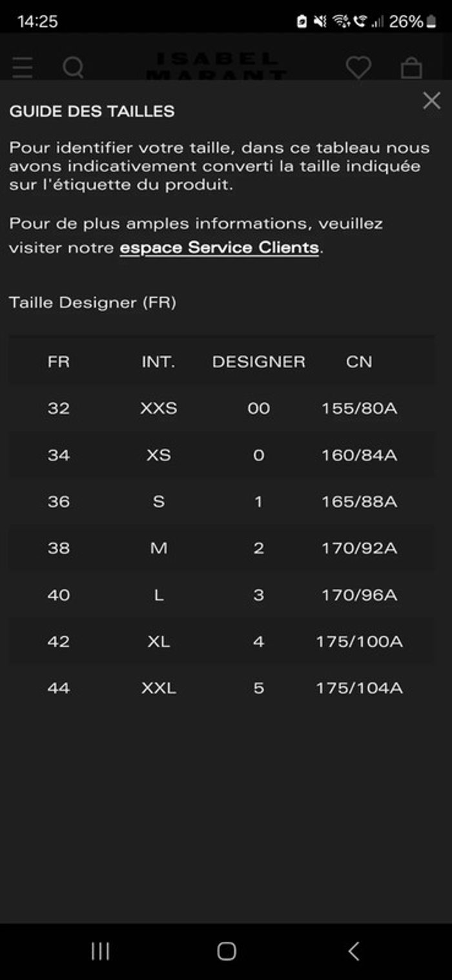Image resolution: width=452 pixels, height=980 pixels.
Task: Select the FR column header
Action: (x=58, y=362)
